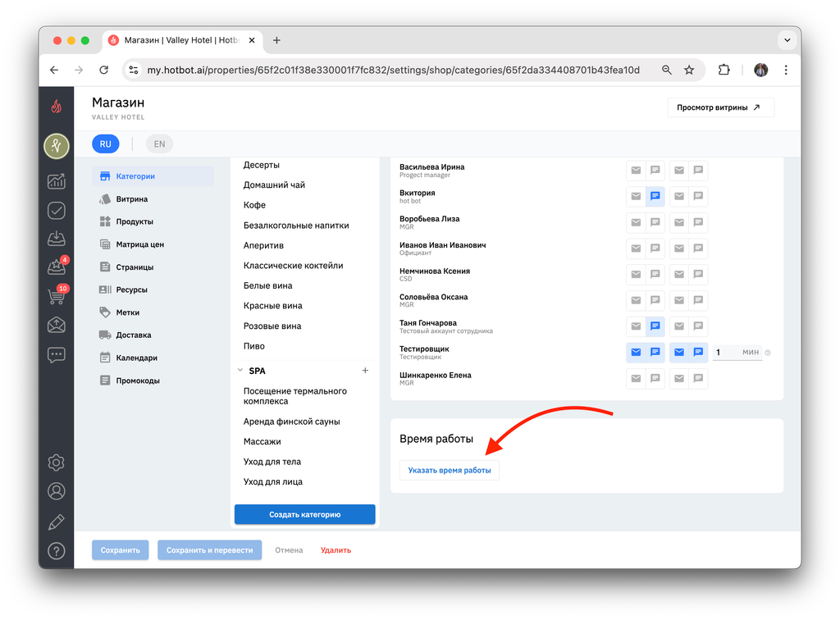
Task: Toggle last chat notification for Соловьёва Оксана
Action: [x=698, y=300]
